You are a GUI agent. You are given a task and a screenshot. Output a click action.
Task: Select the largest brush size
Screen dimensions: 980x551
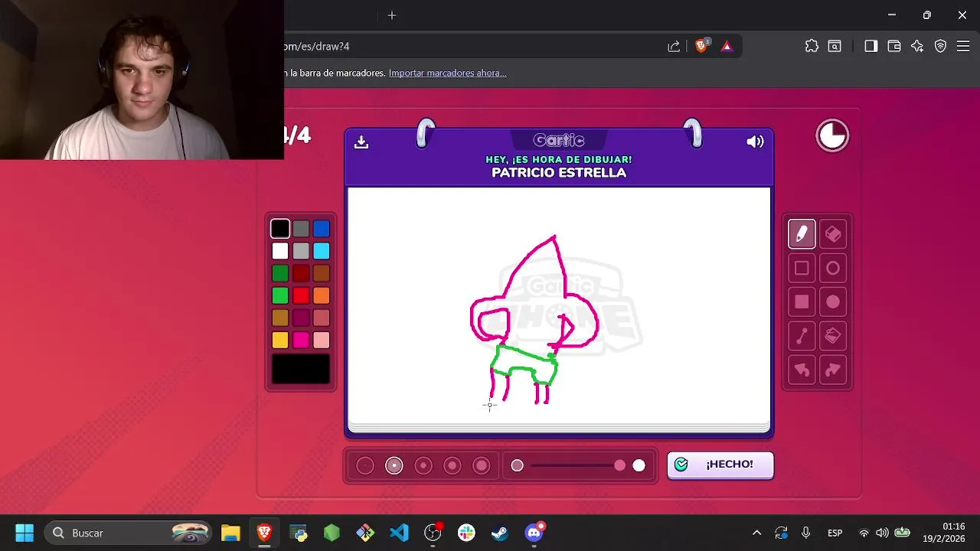coord(482,465)
